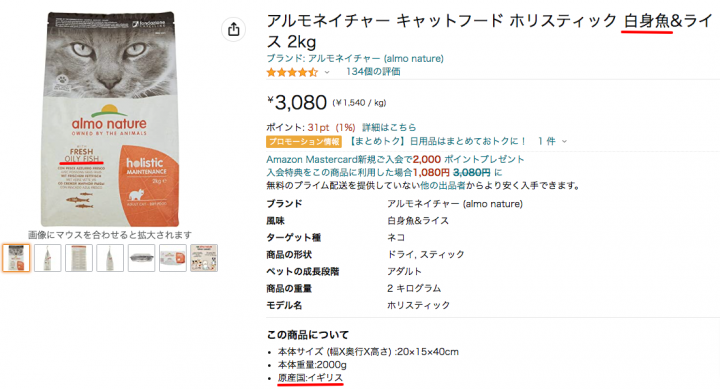720x389 pixels.
Task: Open the star rating breakdown chevron
Action: coord(327,72)
